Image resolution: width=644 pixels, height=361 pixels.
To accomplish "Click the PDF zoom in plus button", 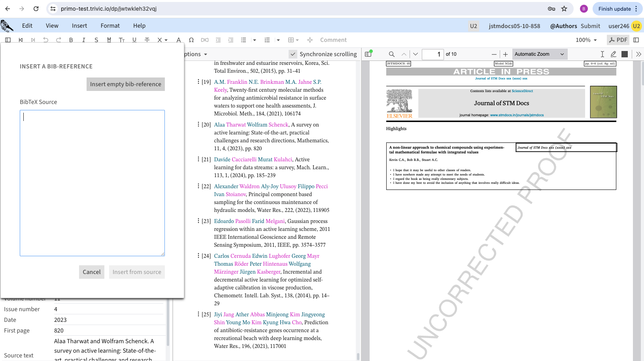I will tap(505, 54).
